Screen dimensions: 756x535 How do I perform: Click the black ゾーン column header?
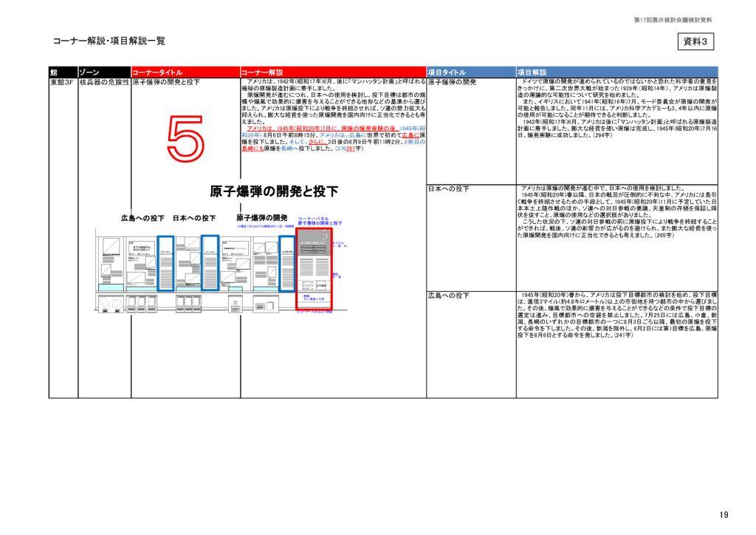click(105, 72)
